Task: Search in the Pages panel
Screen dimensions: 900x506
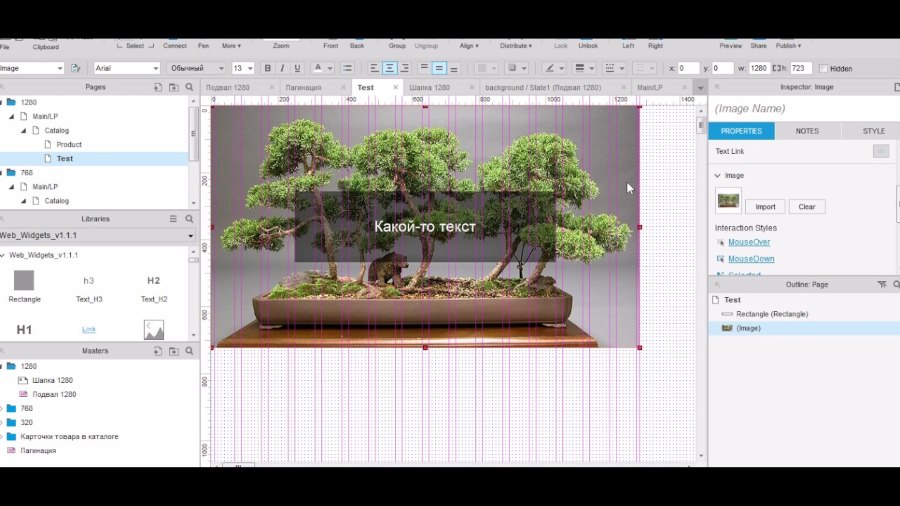Action: click(189, 87)
